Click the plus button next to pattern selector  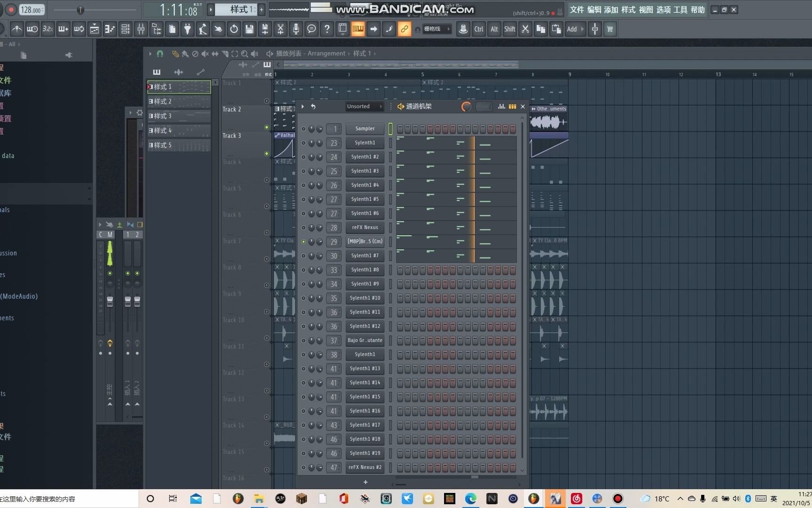point(262,9)
